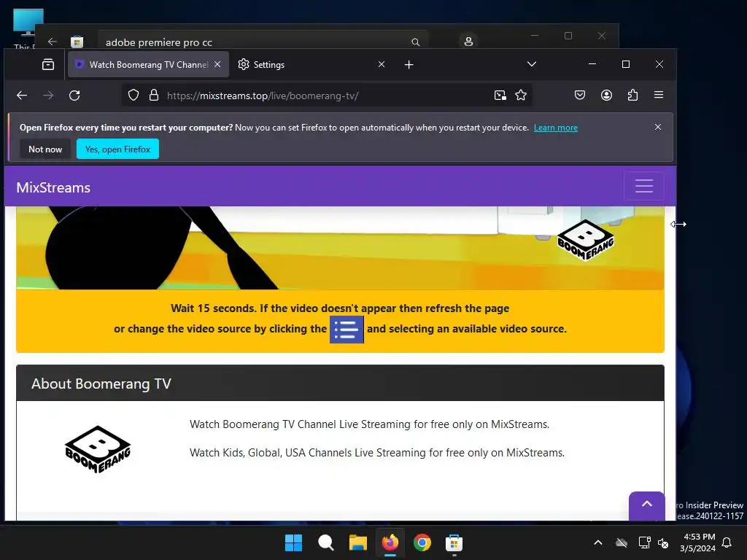Click Boomerang logo in About section
This screenshot has height=560, width=747.
[x=98, y=449]
